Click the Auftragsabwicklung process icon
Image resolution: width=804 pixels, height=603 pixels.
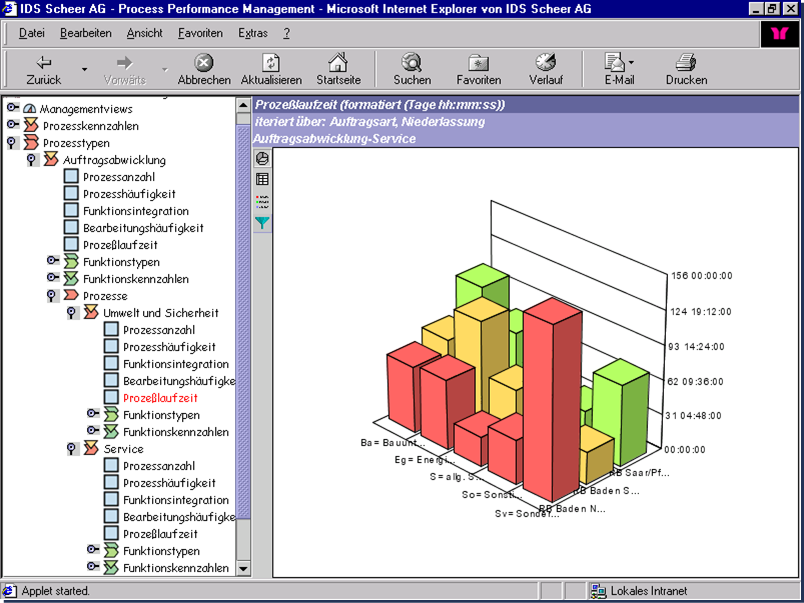coord(51,159)
